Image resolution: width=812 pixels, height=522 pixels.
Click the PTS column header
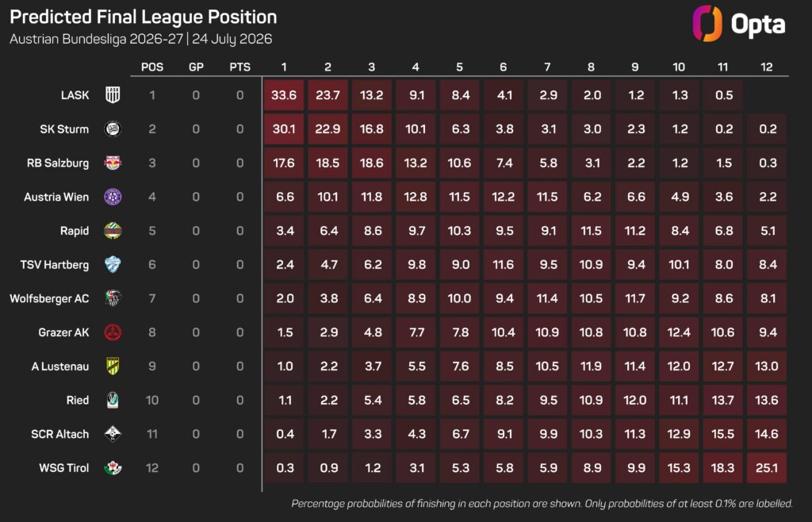(239, 67)
